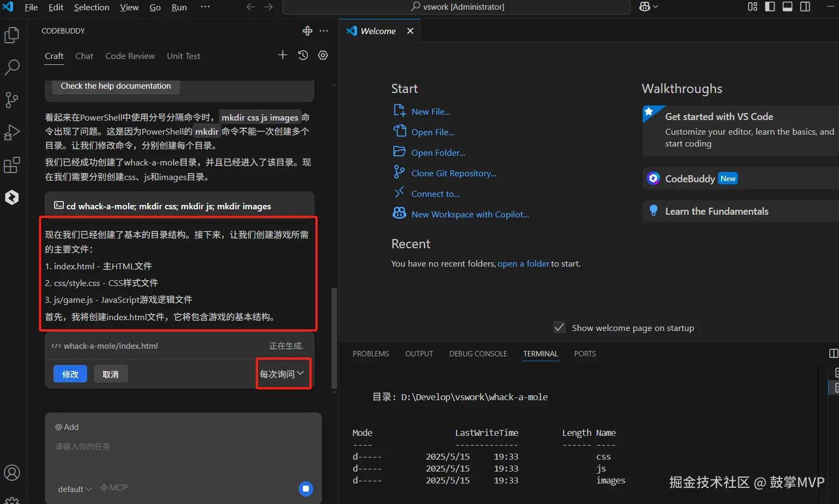This screenshot has width=839, height=504.
Task: Open the Search view in activity bar
Action: (x=12, y=68)
